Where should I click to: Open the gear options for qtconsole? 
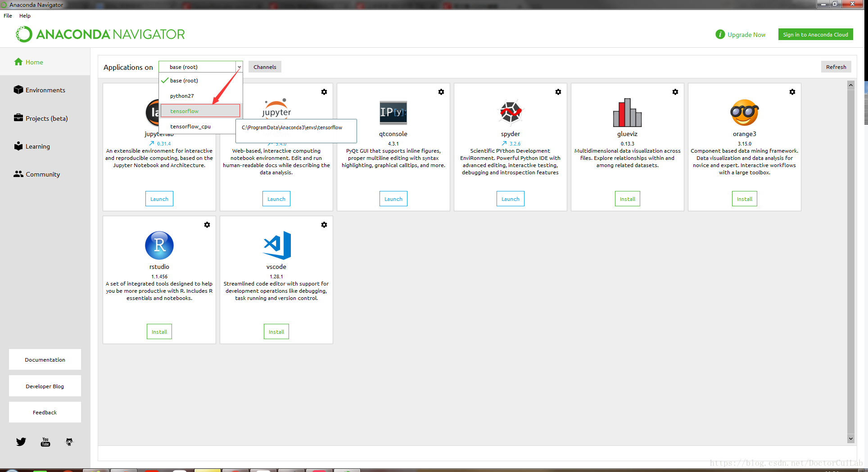click(x=441, y=92)
